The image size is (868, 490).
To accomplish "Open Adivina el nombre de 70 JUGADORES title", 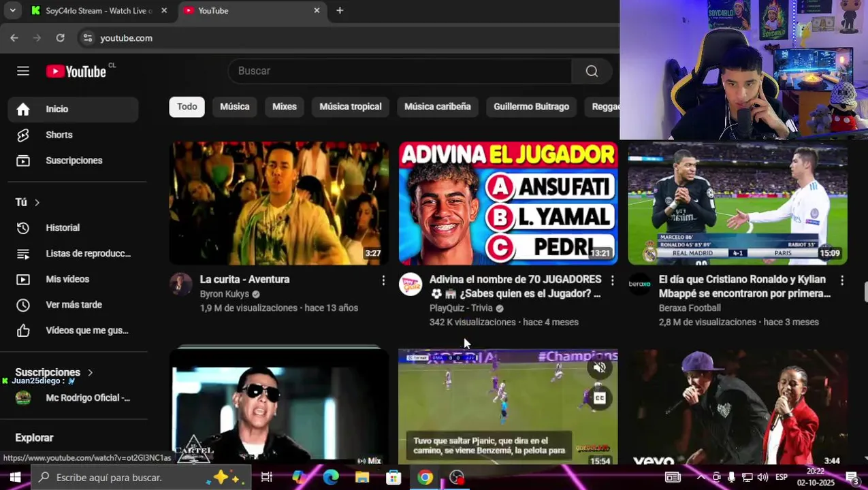I will pos(515,287).
